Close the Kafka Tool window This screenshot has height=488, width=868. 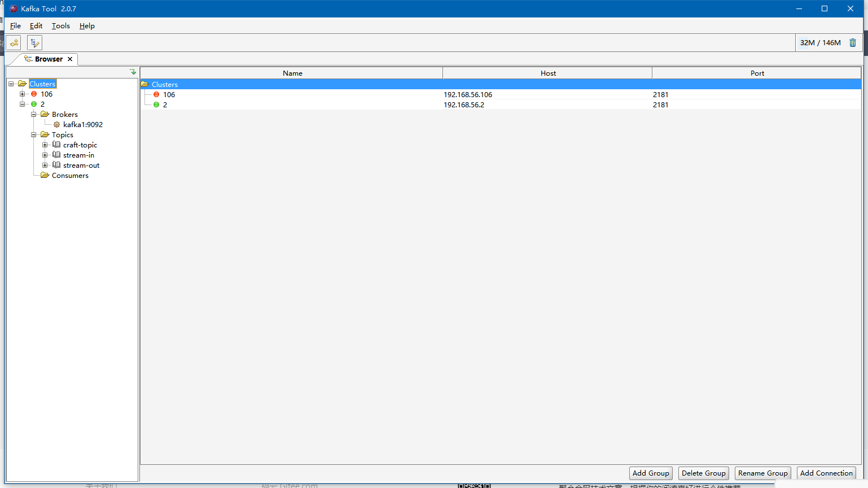click(x=851, y=8)
